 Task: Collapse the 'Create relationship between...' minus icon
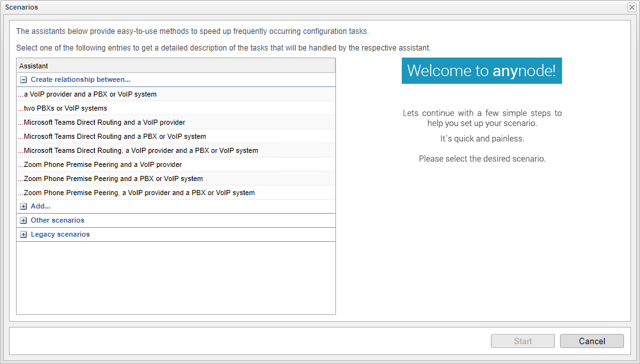(24, 80)
